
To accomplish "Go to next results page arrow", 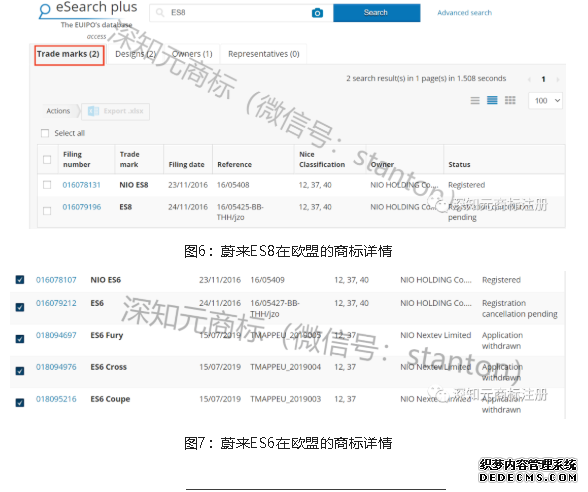I will (x=558, y=80).
